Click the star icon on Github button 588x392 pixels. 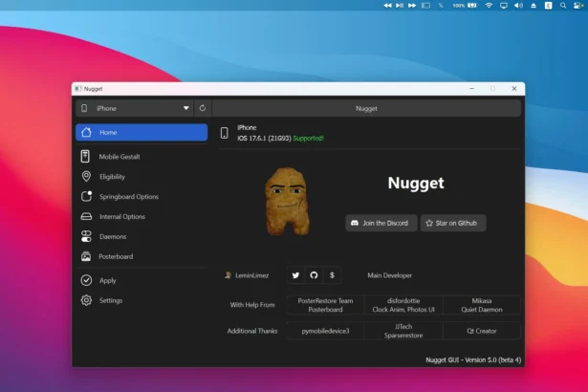(x=429, y=223)
